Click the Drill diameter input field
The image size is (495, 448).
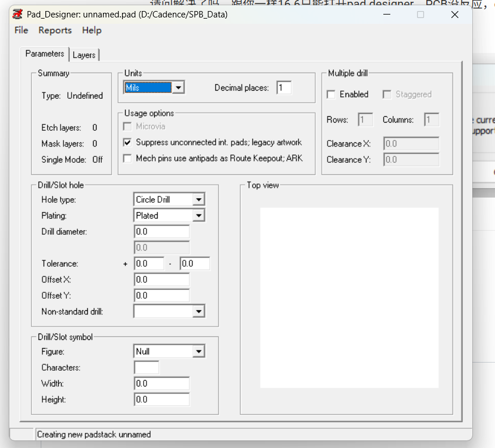(x=162, y=232)
